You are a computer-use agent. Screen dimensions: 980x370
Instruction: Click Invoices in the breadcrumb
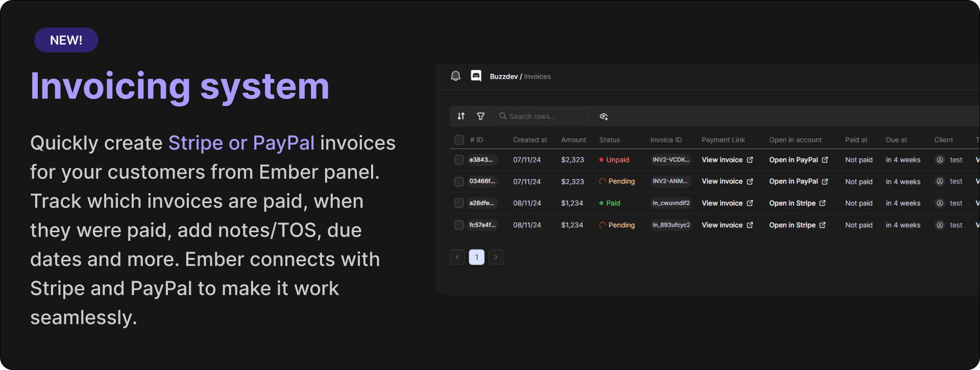point(537,77)
